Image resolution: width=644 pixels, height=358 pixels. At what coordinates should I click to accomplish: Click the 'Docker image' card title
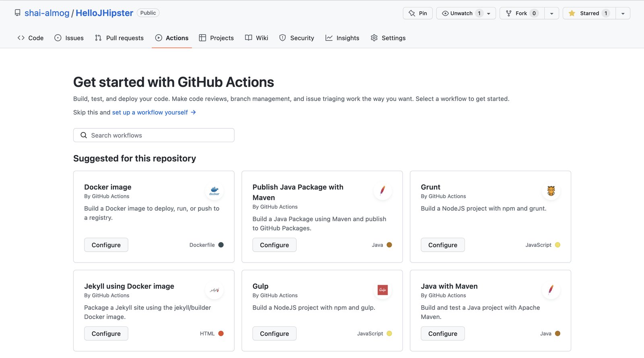(x=108, y=187)
